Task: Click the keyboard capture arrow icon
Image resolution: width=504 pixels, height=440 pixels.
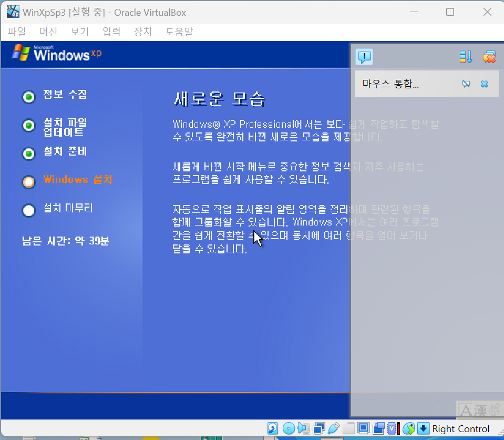Action: [x=423, y=428]
